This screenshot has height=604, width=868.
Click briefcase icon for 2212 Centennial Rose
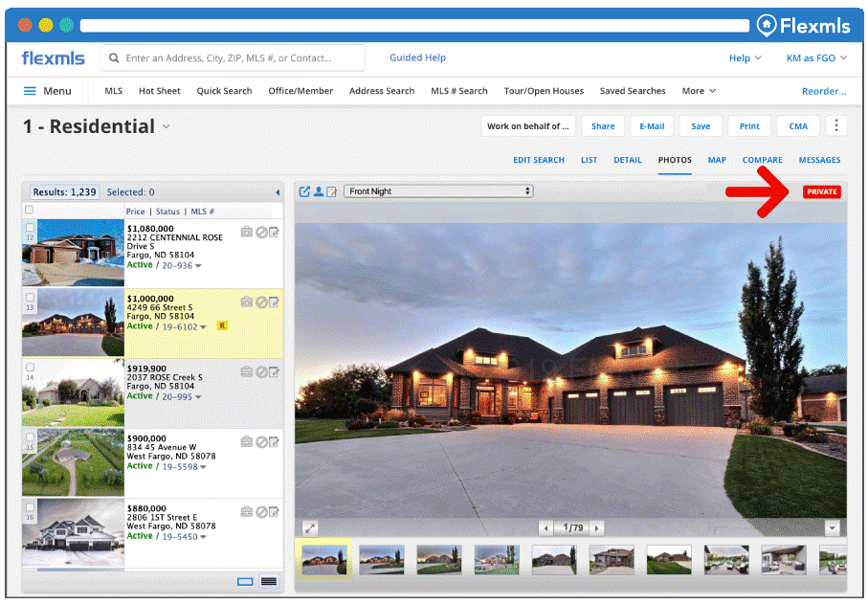coord(247,232)
